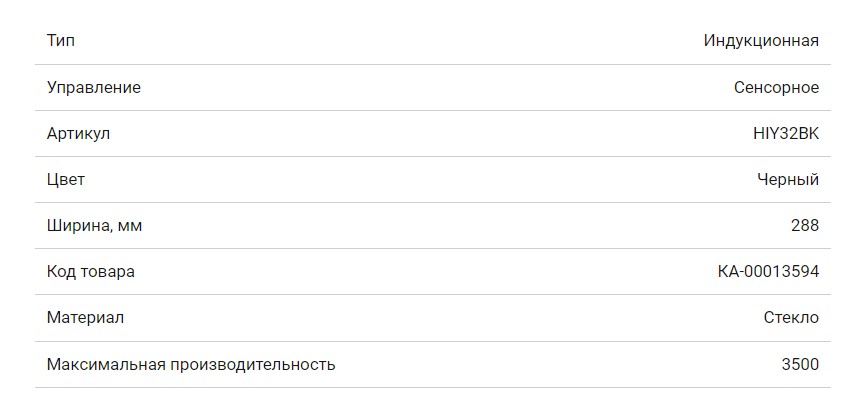The image size is (862, 402).
Task: Click the Максимальная производительность label
Action: click(x=191, y=365)
